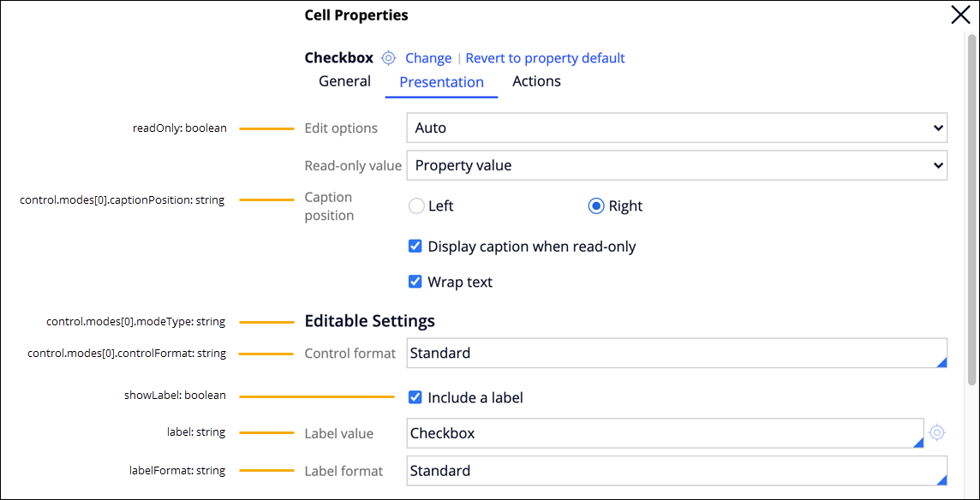Open the Actions tab
980x500 pixels.
click(x=536, y=81)
